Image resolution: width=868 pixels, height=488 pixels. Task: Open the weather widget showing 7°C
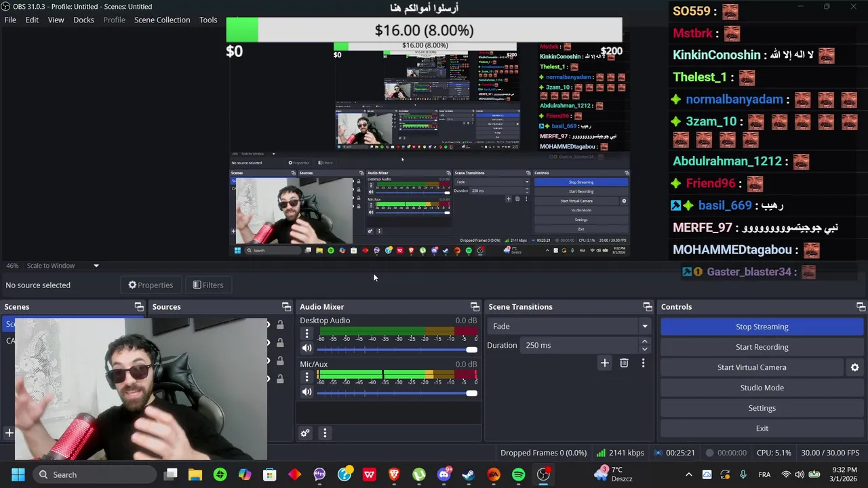click(x=613, y=474)
